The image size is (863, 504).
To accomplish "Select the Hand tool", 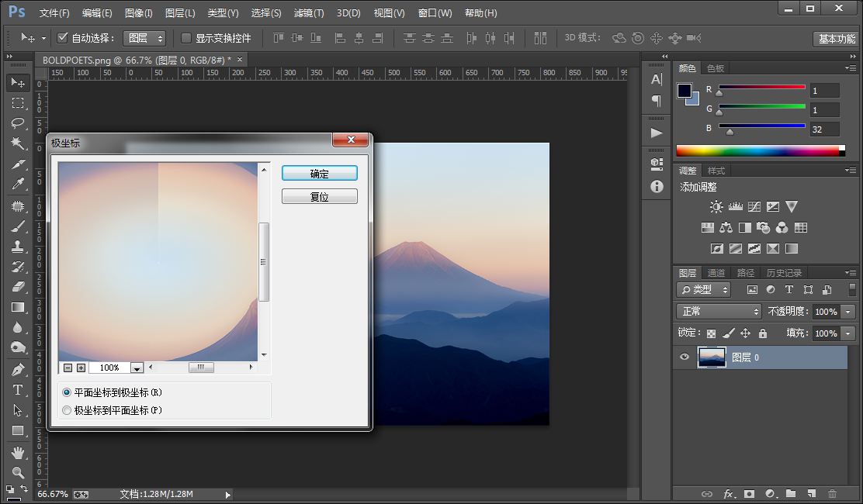I will 18,452.
